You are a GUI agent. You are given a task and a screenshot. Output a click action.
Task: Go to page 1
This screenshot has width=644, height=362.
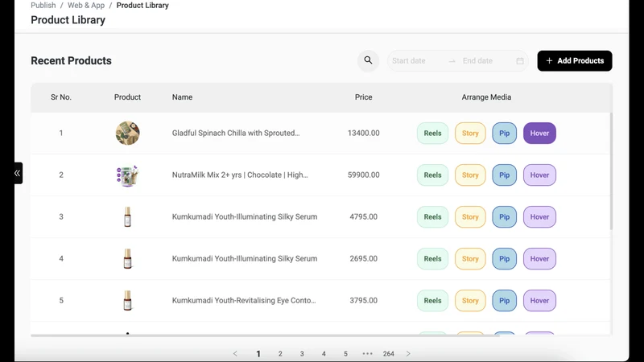point(258,353)
